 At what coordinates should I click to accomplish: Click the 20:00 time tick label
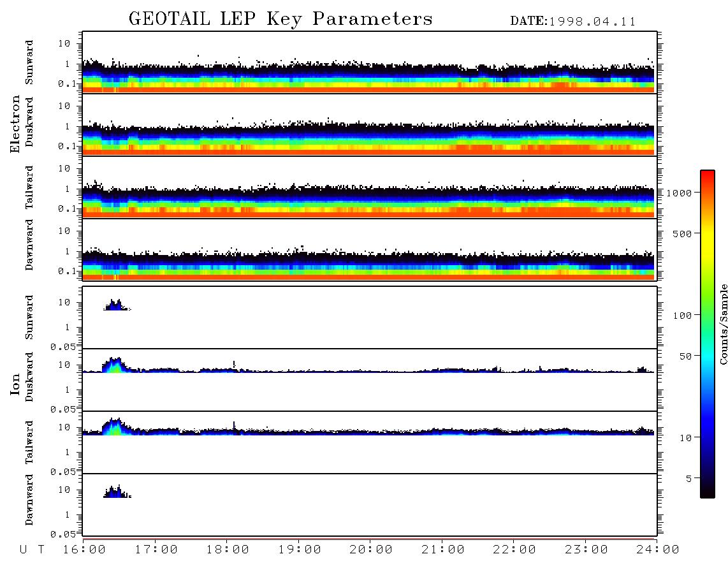point(371,550)
